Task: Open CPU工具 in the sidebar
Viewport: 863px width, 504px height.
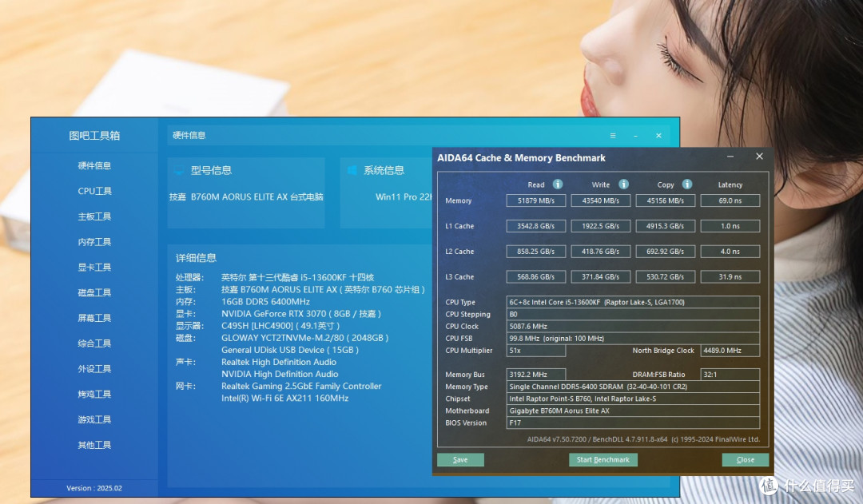Action: click(94, 191)
